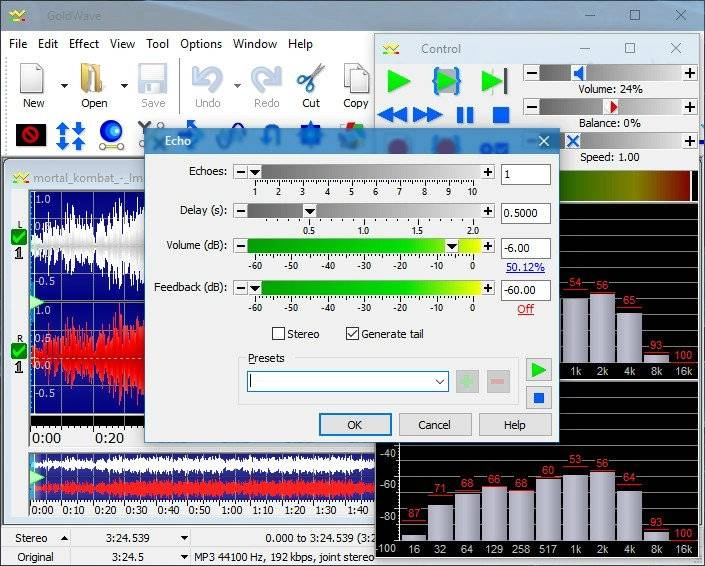Screen dimensions: 705x566
Task: Click the Undo toolbar icon
Action: point(207,79)
